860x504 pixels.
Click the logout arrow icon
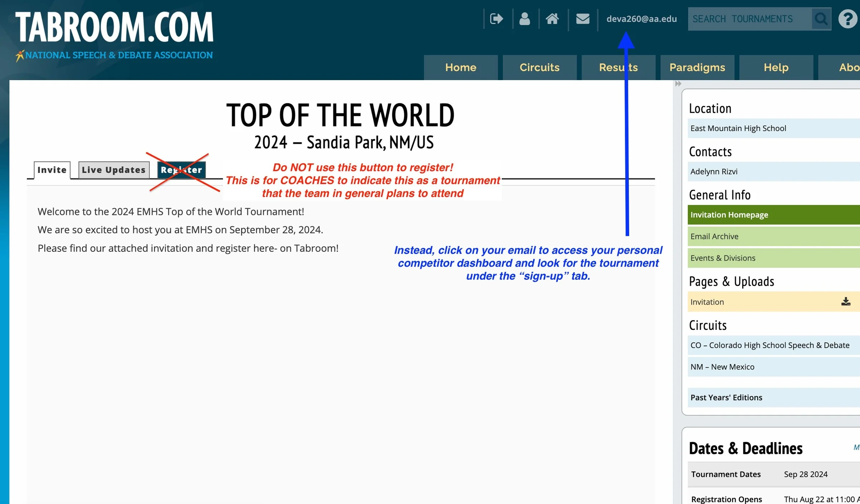[496, 19]
